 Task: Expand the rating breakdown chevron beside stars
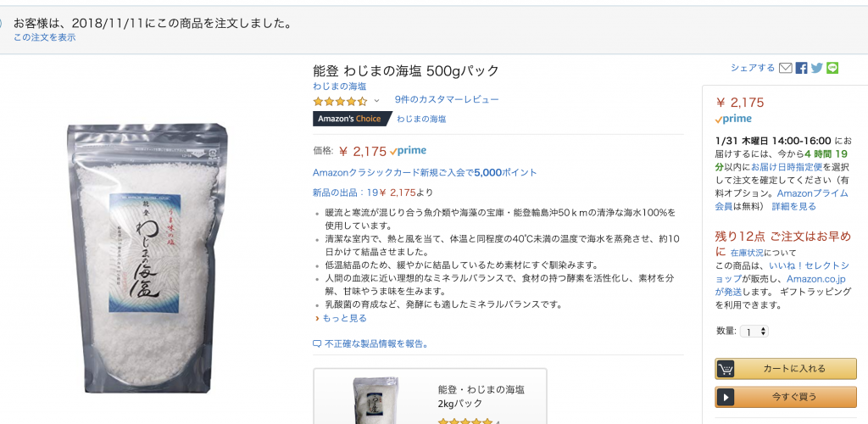tap(376, 101)
